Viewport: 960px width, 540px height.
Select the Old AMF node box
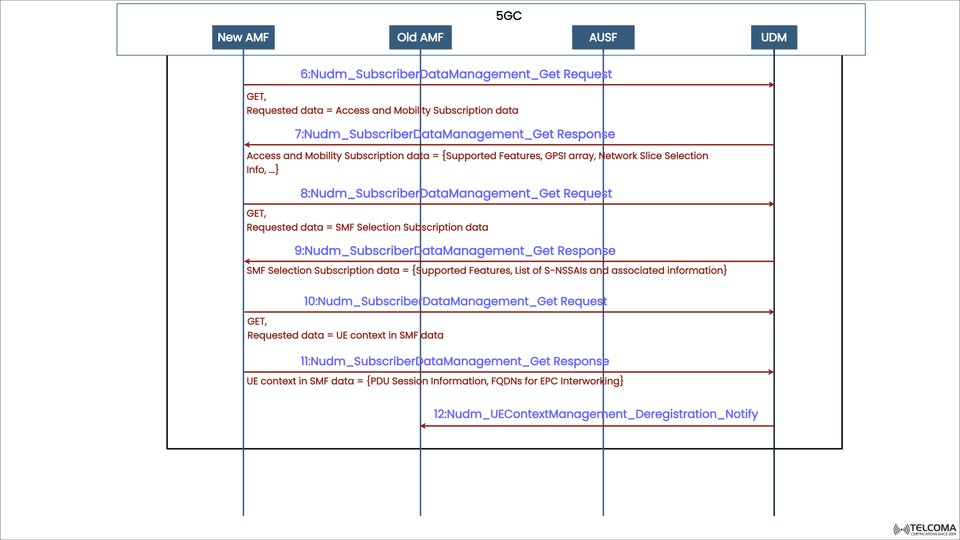pos(420,38)
